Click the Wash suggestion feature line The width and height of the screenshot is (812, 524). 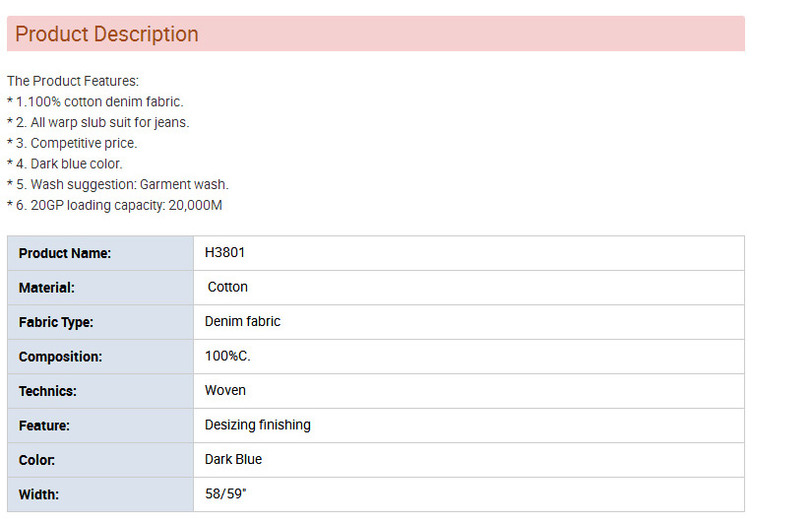pos(117,184)
